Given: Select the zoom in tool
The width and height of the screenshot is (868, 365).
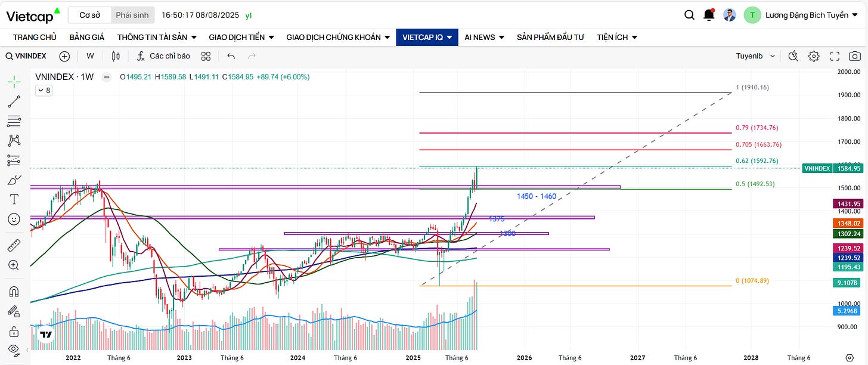Looking at the screenshot, I should (x=14, y=265).
